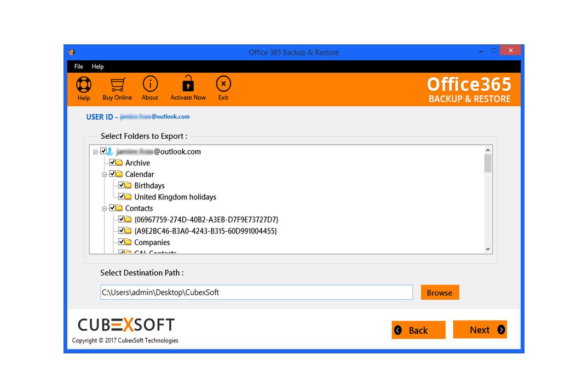588x389 pixels.
Task: Select the {A9E2BC46-B3A0-4243-B315-60D991004455} label
Action: click(205, 231)
